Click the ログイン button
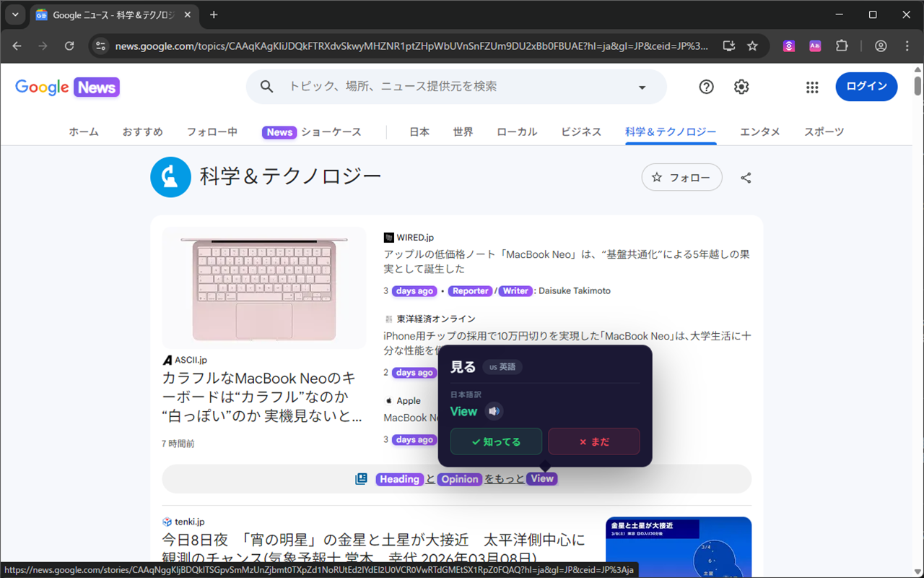Image resolution: width=924 pixels, height=578 pixels. click(866, 86)
